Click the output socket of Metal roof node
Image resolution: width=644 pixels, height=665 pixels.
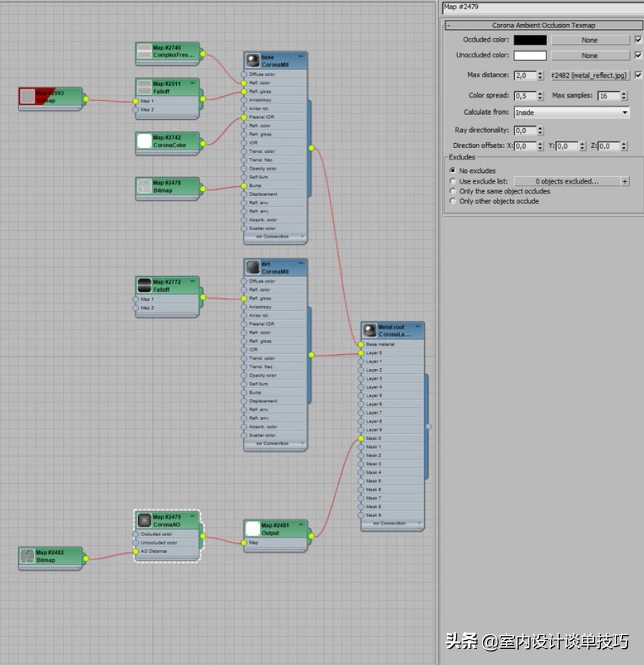pos(428,426)
